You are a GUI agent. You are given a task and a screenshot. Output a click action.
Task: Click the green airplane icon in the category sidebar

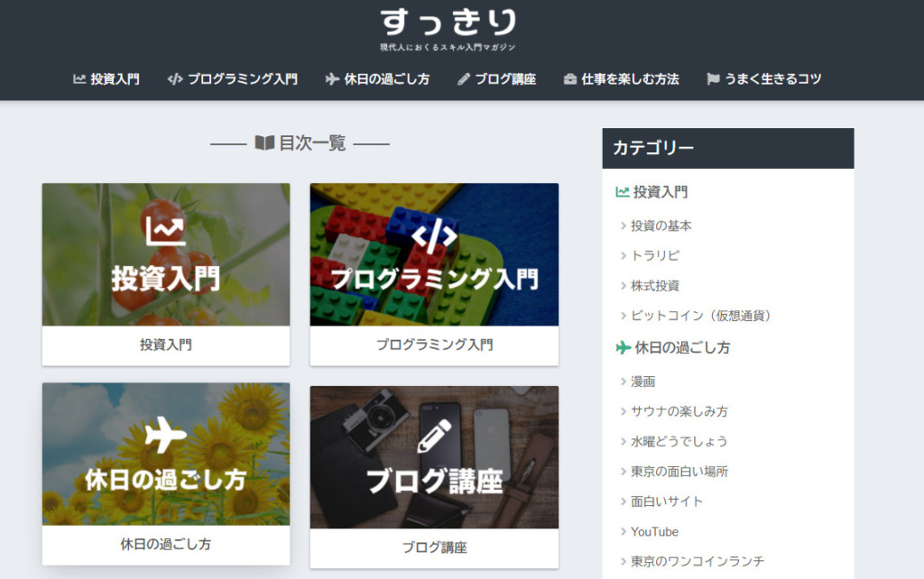pos(623,347)
